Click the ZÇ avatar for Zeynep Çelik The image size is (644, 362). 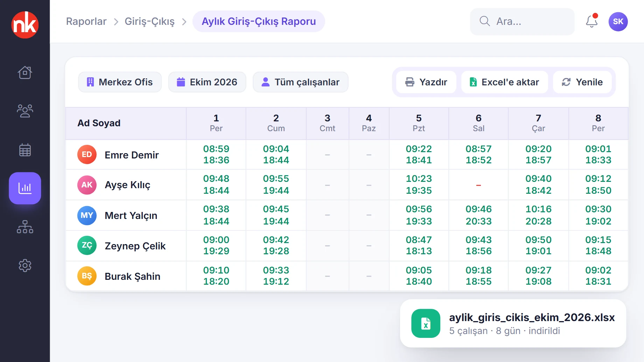pos(87,246)
